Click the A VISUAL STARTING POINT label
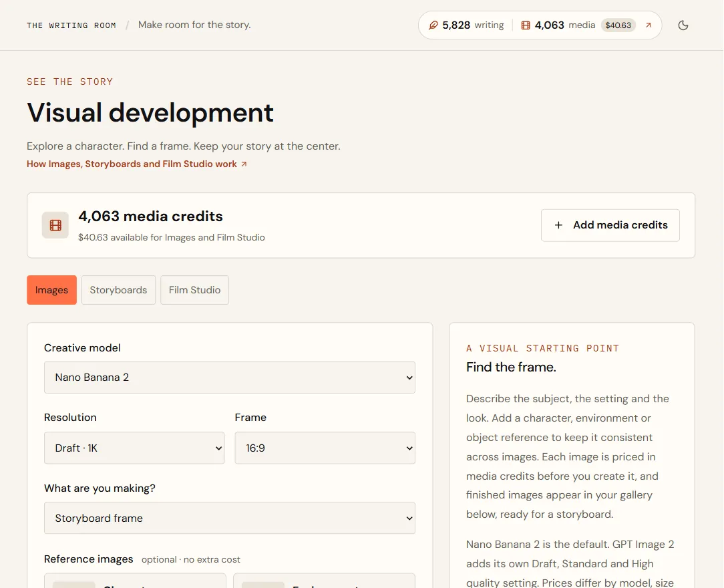The height and width of the screenshot is (588, 724). coord(542,348)
